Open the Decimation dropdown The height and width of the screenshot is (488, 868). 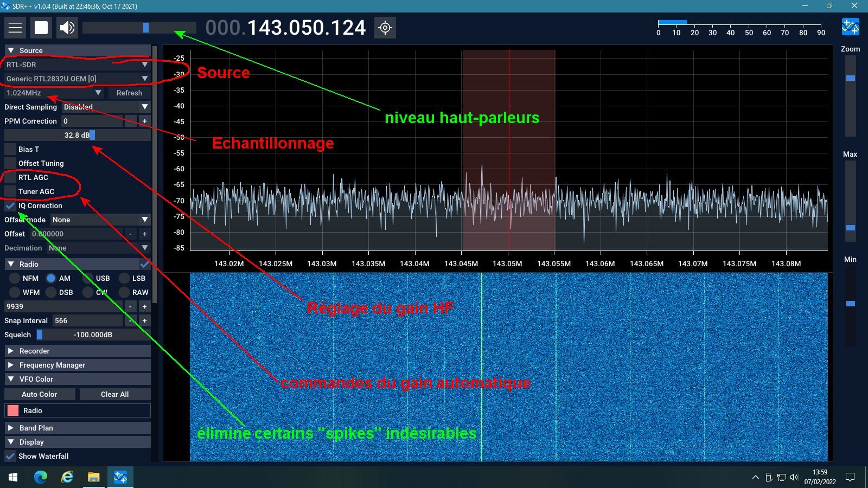point(98,248)
